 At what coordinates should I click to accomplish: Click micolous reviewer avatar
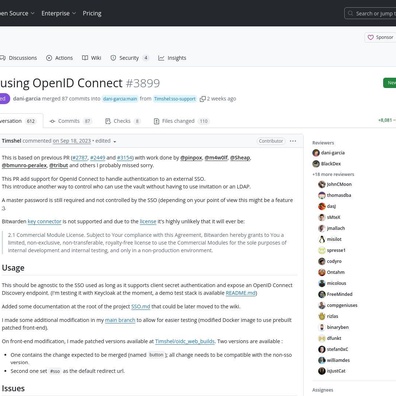pos(322,283)
